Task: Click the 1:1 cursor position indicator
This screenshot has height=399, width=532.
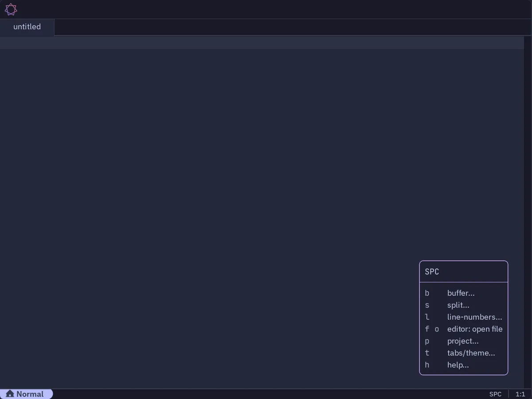Action: (520, 394)
